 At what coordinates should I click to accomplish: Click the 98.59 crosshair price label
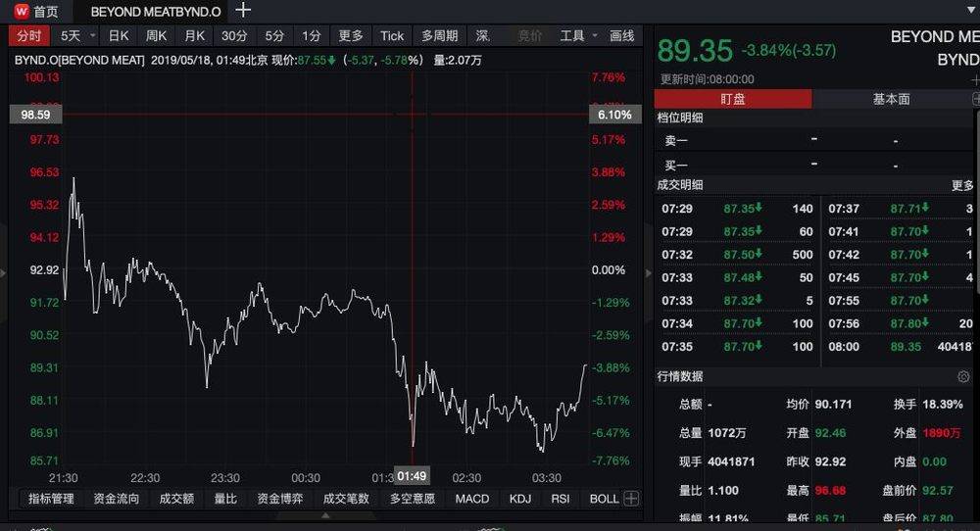[x=35, y=115]
